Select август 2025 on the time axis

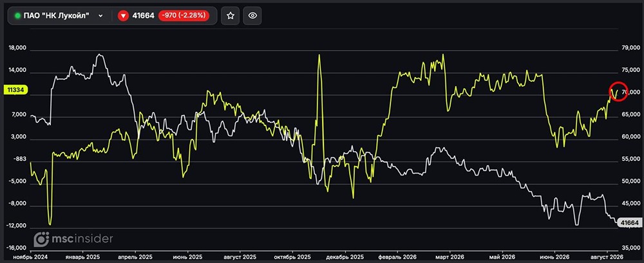tap(240, 257)
